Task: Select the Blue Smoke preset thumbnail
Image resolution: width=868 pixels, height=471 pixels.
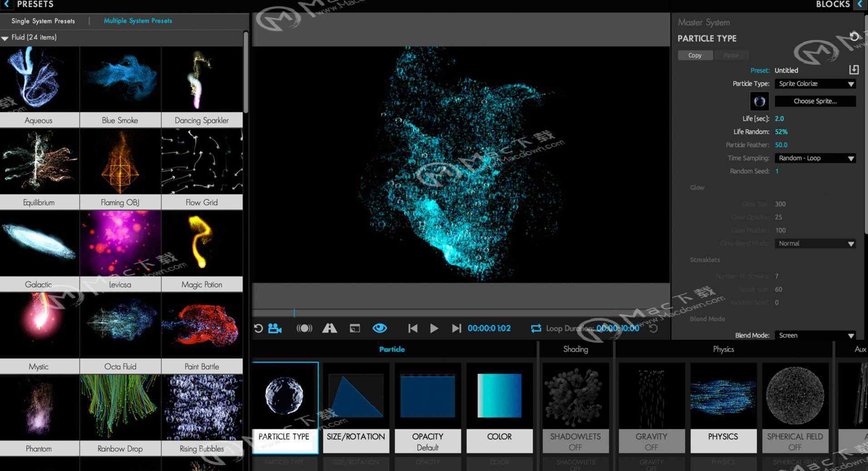Action: [x=120, y=79]
